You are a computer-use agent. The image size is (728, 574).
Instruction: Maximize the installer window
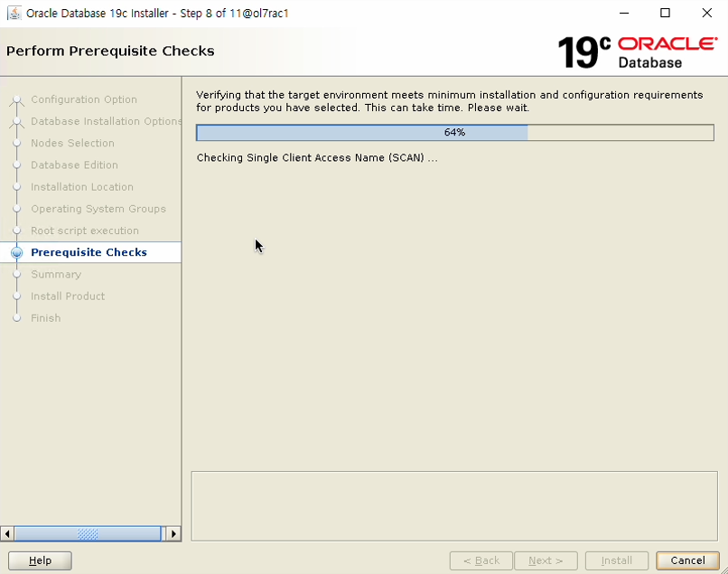tap(665, 13)
